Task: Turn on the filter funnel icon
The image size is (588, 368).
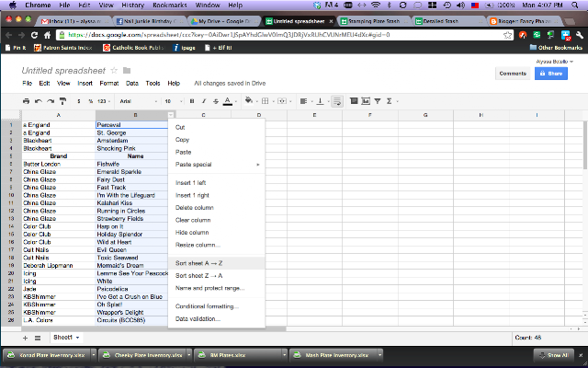Action: pyautogui.click(x=378, y=101)
